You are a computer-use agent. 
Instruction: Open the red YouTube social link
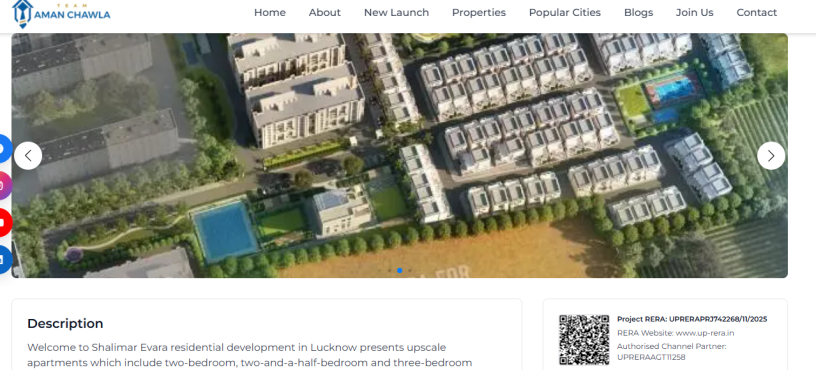4,222
